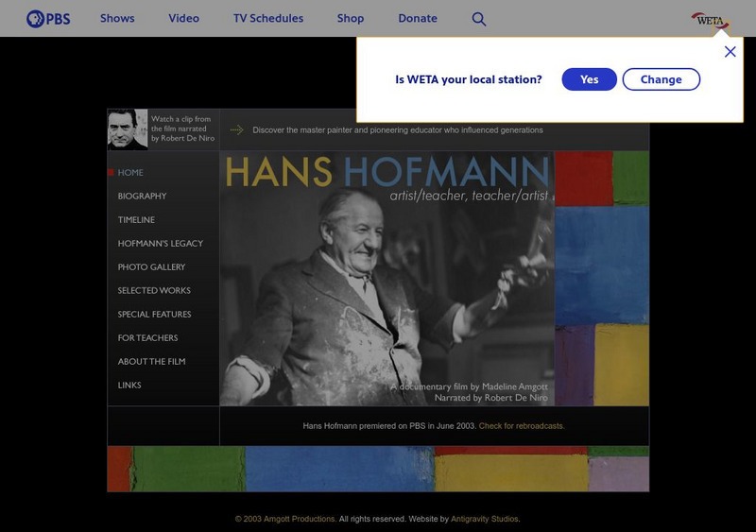Visit the PBS Shop

pos(351,19)
